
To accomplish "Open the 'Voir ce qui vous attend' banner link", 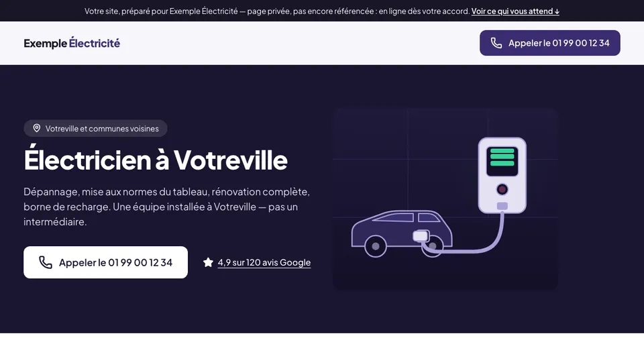I will click(515, 11).
